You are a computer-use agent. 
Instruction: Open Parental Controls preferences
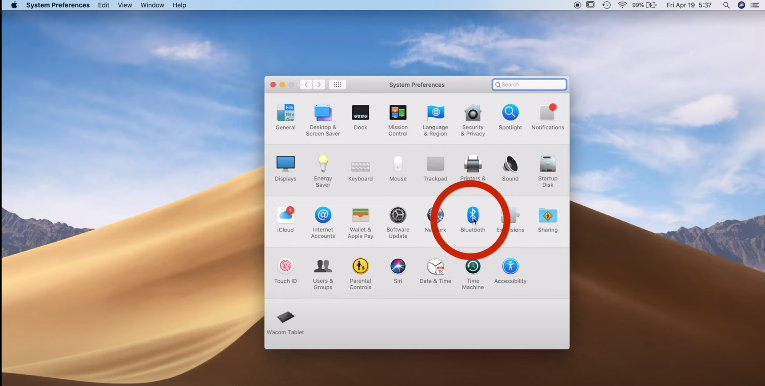click(361, 273)
